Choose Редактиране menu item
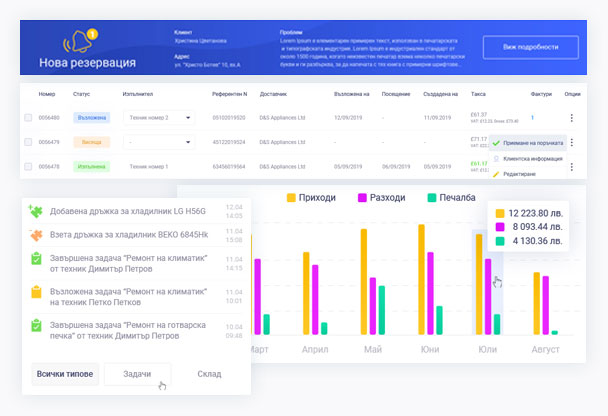 (528, 174)
